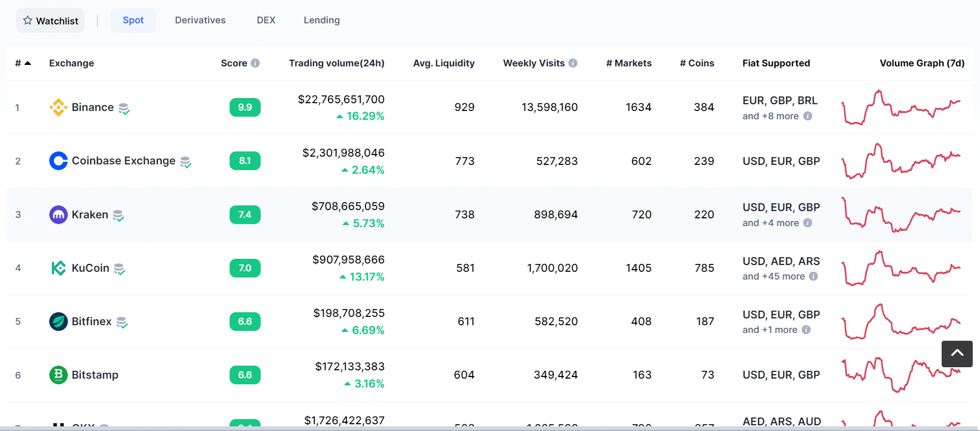980x431 pixels.
Task: Click the Coinbase Exchange logo icon
Action: pyautogui.click(x=58, y=161)
